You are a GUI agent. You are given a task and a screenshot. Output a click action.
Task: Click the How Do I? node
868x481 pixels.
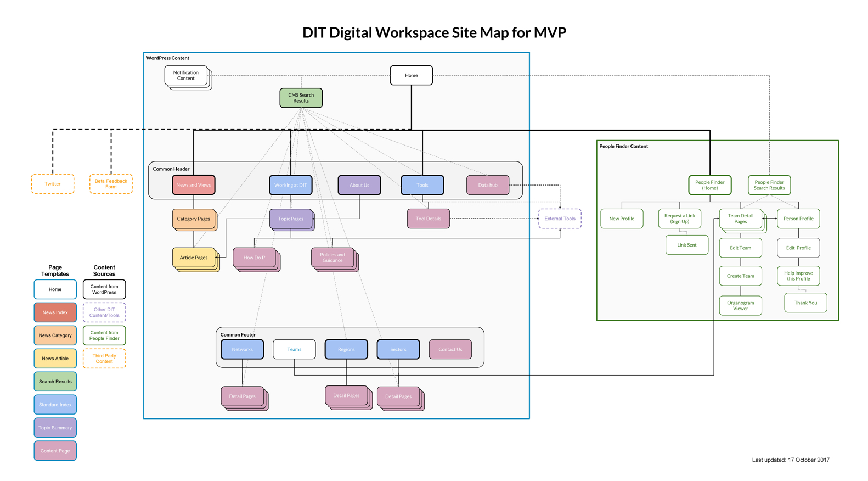[x=254, y=258]
